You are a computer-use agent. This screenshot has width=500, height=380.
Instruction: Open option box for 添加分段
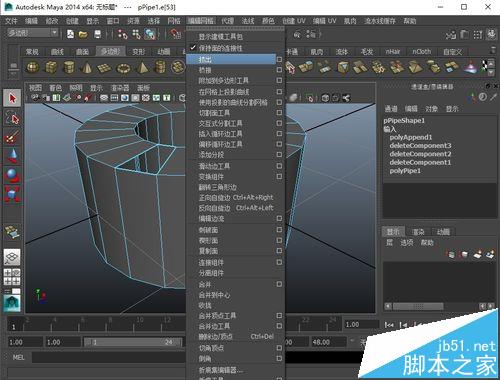click(279, 155)
